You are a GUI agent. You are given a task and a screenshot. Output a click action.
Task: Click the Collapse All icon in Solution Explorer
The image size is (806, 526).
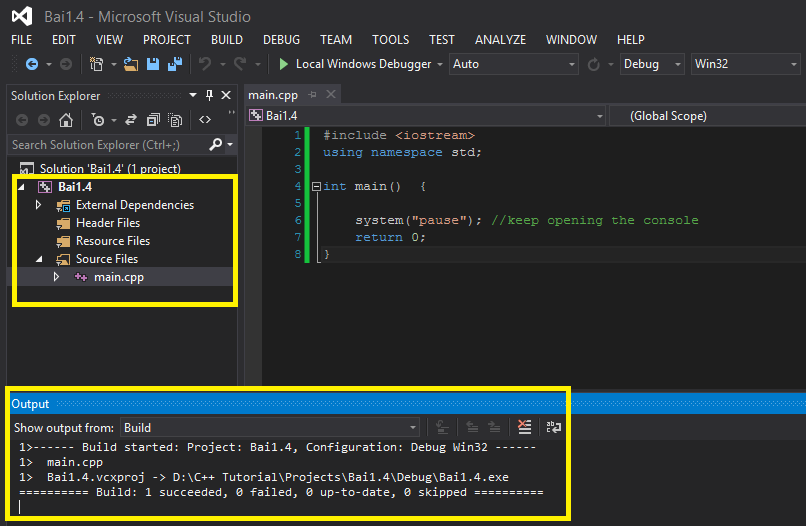click(x=153, y=120)
